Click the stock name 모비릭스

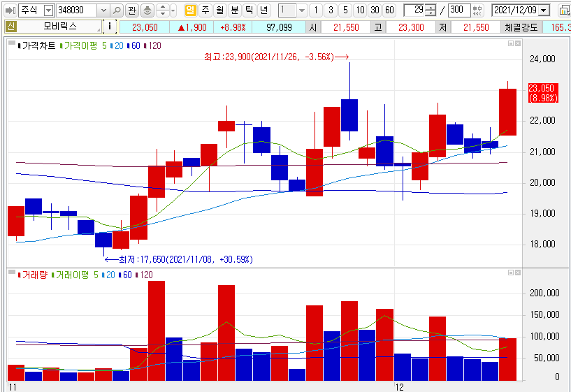point(60,27)
